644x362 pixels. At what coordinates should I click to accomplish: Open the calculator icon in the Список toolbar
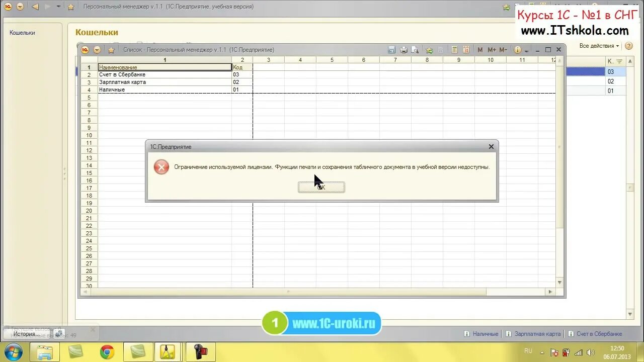pyautogui.click(x=454, y=50)
